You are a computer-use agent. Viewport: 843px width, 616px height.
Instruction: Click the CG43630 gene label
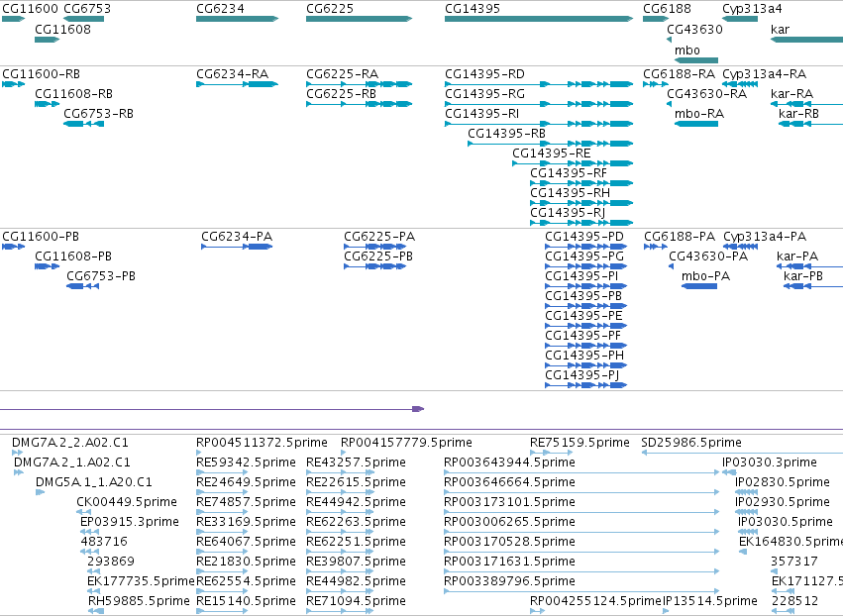pos(694,30)
